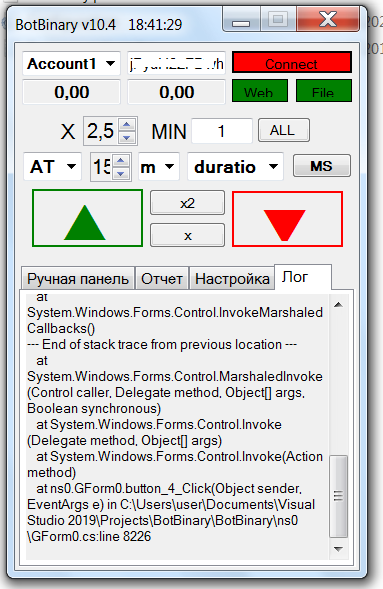
Task: Select the Лог tab
Action: pyautogui.click(x=303, y=277)
